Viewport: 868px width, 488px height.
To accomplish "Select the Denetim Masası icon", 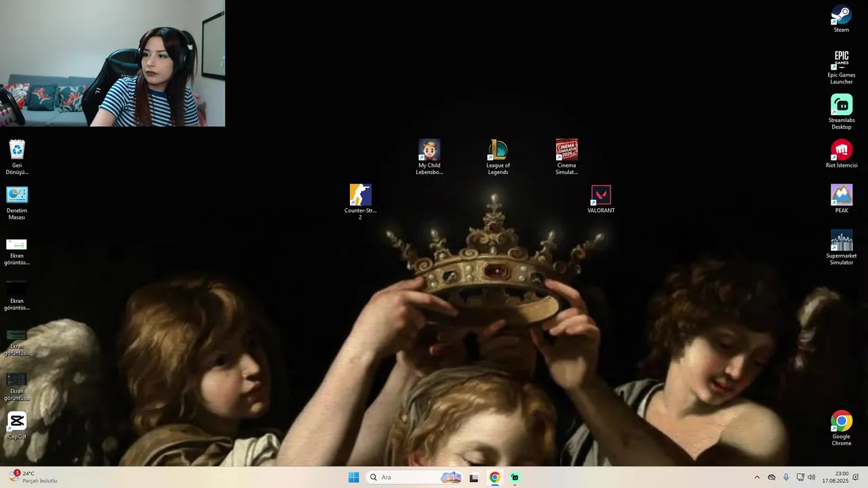I will coord(17,203).
